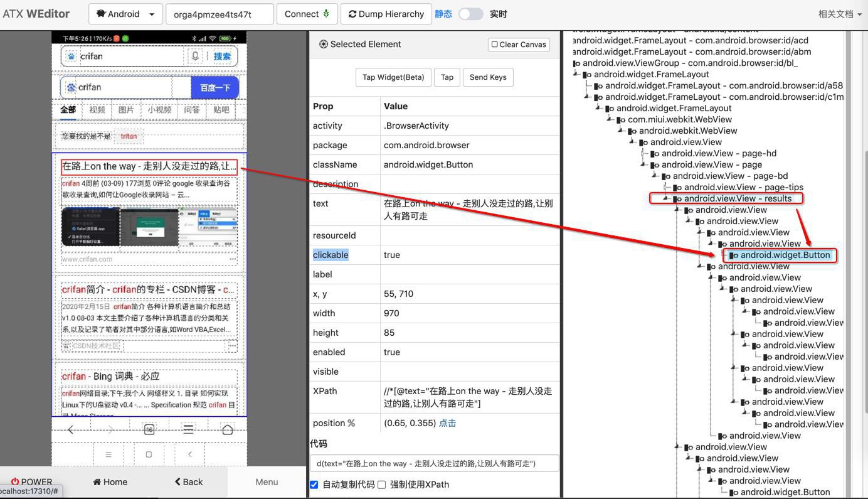
Task: Click the Connect button
Action: point(307,14)
